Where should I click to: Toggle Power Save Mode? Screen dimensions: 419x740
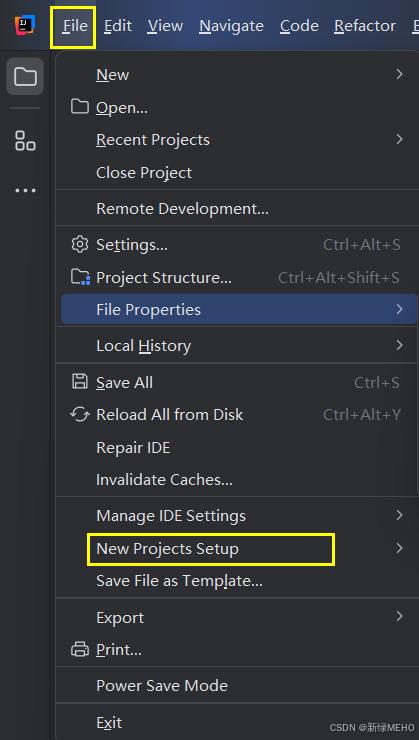tap(236, 685)
